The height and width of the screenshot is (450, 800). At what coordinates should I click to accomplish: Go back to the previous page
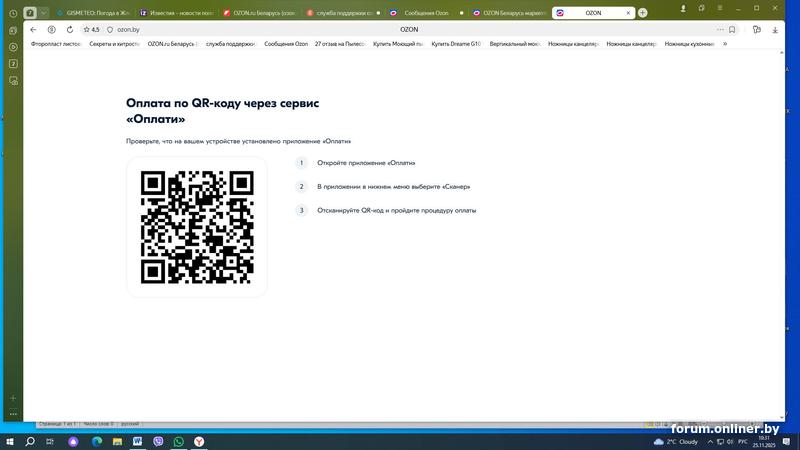pyautogui.click(x=33, y=30)
